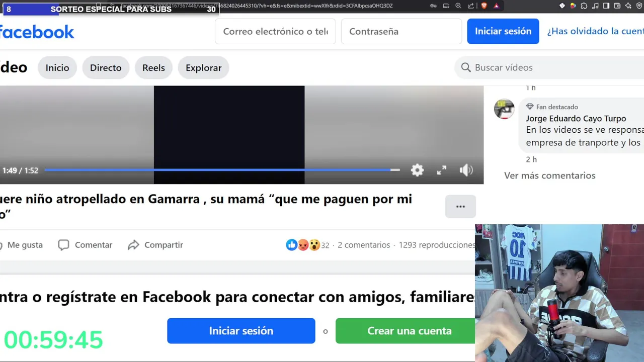Click the music note media control icon

tap(595, 6)
